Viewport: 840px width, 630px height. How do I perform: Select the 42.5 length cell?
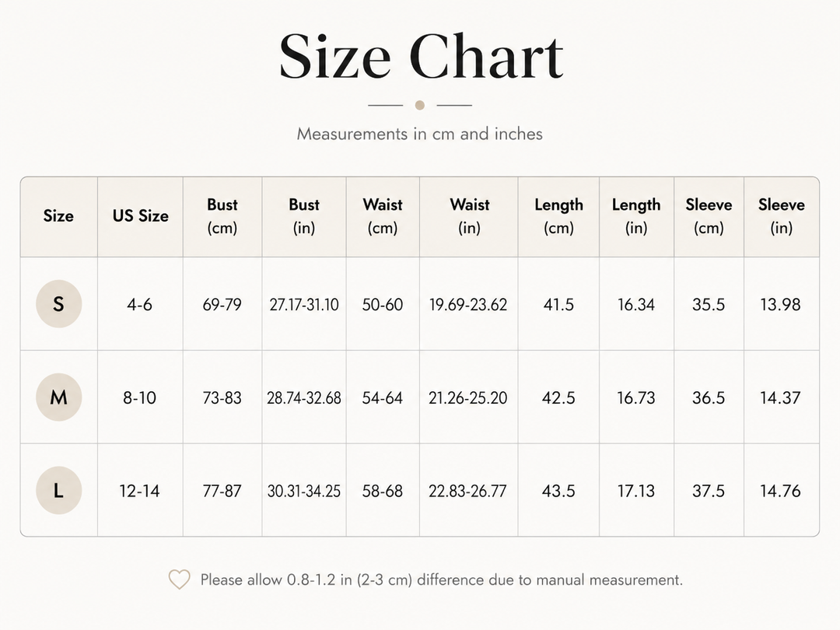click(x=558, y=397)
